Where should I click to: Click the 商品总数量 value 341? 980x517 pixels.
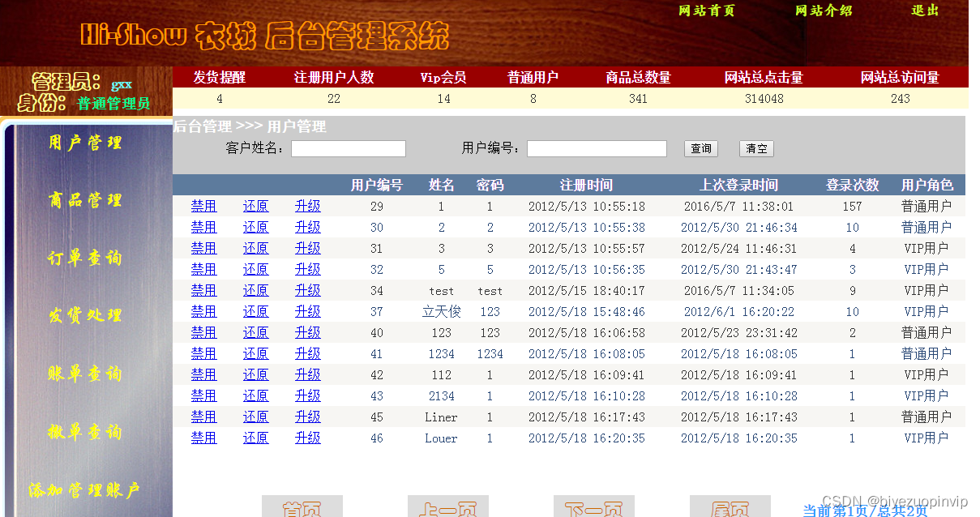(638, 99)
